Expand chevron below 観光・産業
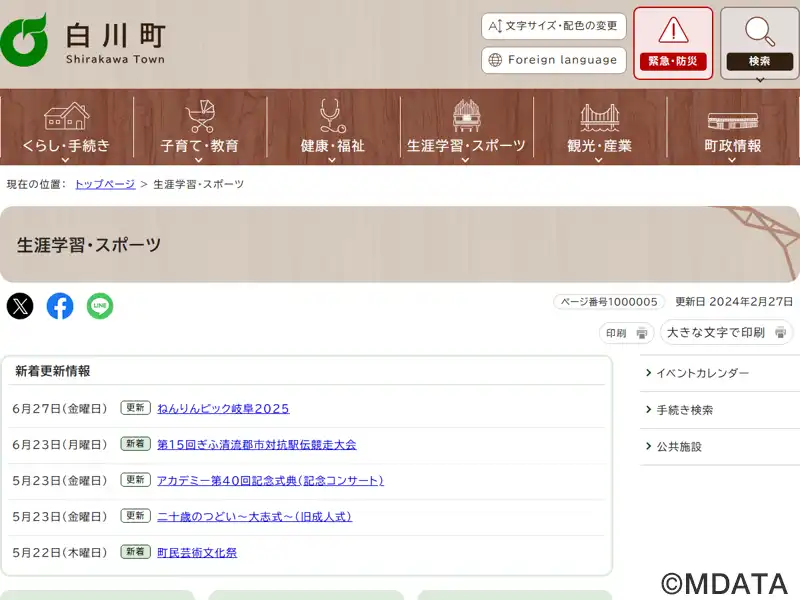This screenshot has height=600, width=800. point(599,160)
